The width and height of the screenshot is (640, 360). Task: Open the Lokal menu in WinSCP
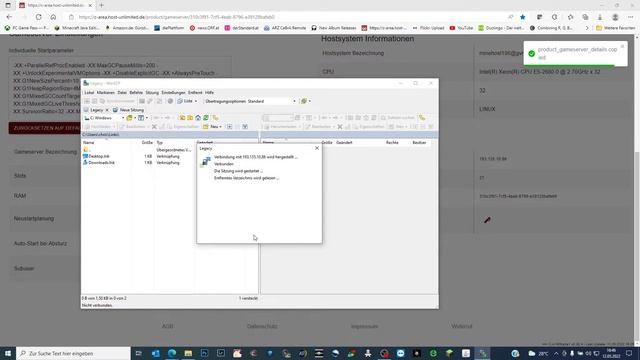(x=89, y=93)
